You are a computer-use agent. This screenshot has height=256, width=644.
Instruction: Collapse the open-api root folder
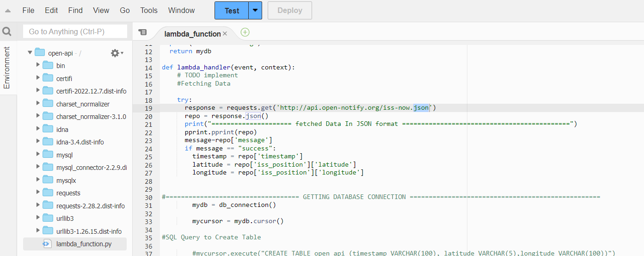point(30,53)
